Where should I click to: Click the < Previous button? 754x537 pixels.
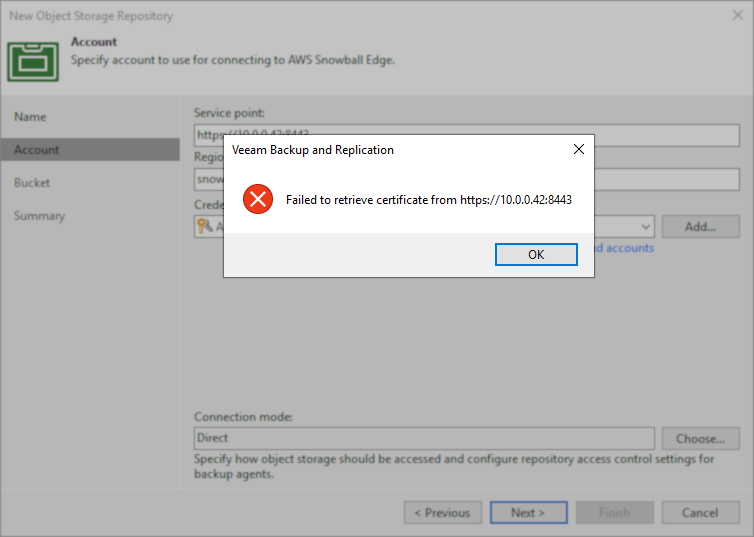(442, 512)
